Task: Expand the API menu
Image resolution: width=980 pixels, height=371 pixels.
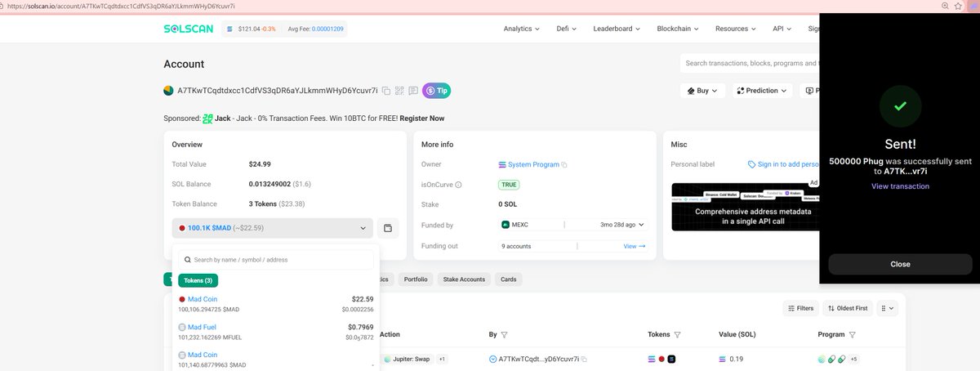Action: pos(782,29)
